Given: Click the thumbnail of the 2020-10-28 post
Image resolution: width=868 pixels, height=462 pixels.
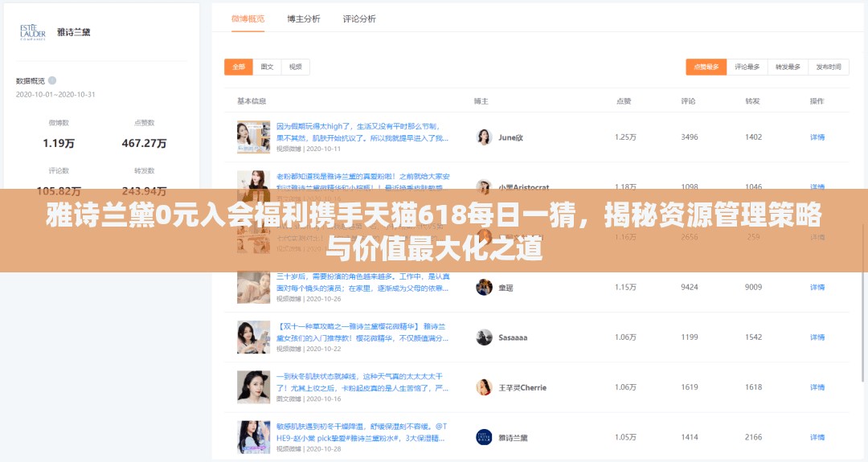Looking at the screenshot, I should tap(253, 437).
